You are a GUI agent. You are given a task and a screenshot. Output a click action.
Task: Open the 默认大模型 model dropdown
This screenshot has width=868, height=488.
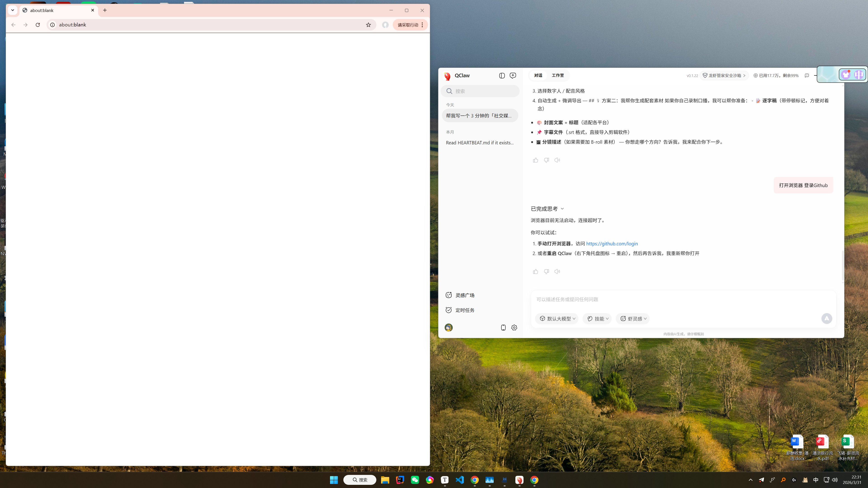557,319
